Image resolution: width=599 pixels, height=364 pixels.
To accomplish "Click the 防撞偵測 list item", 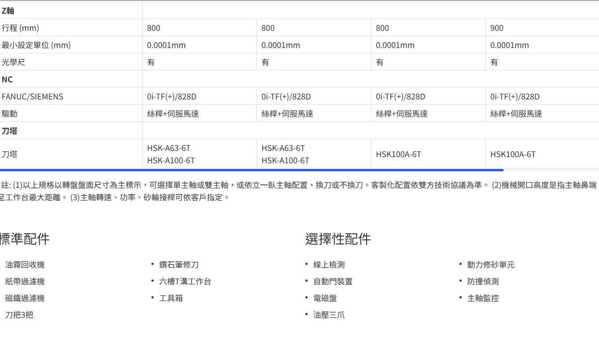I will (x=483, y=282).
